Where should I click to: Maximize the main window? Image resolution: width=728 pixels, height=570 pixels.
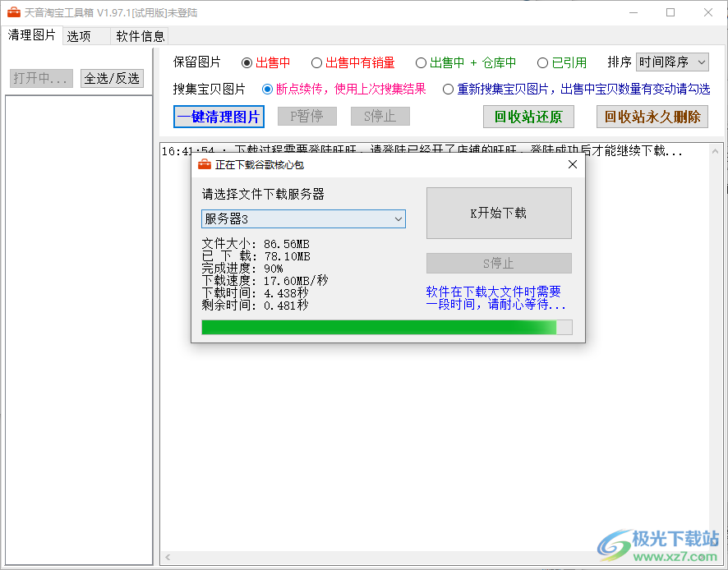click(x=670, y=12)
